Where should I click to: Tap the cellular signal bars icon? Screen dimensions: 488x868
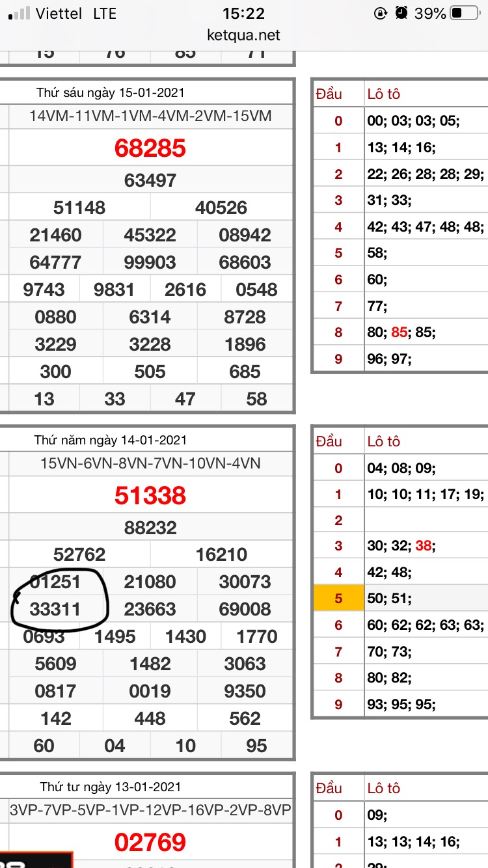[19, 12]
